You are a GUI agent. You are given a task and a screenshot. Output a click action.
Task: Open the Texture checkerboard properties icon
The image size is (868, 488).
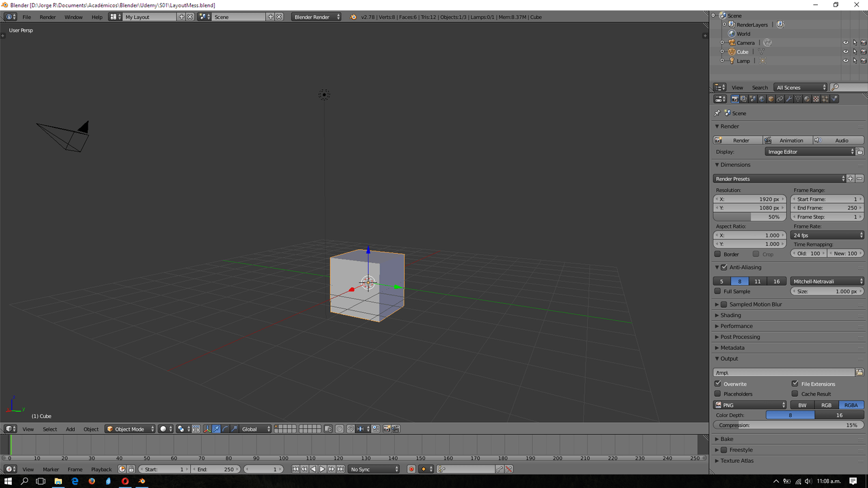tap(816, 100)
